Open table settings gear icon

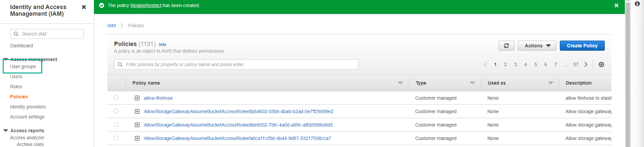[601, 64]
